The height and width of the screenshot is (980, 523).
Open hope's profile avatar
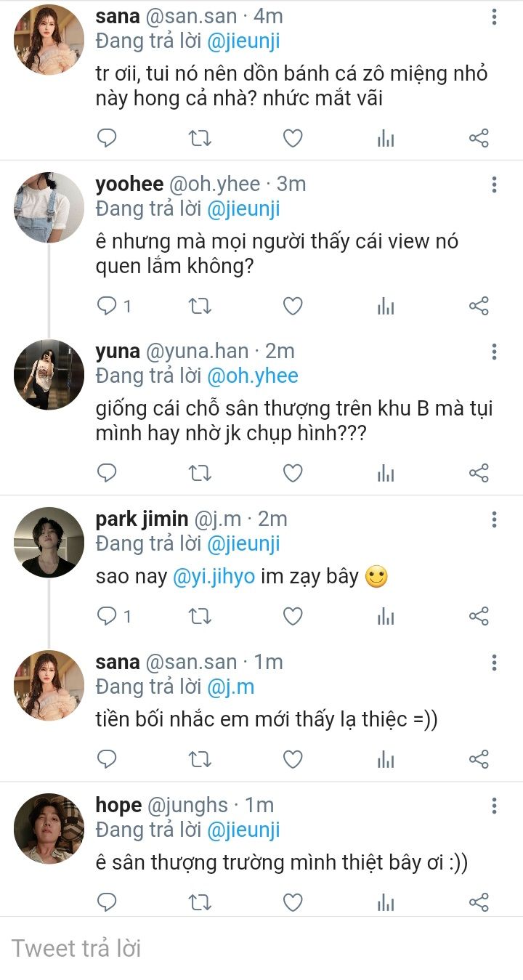coord(49,828)
